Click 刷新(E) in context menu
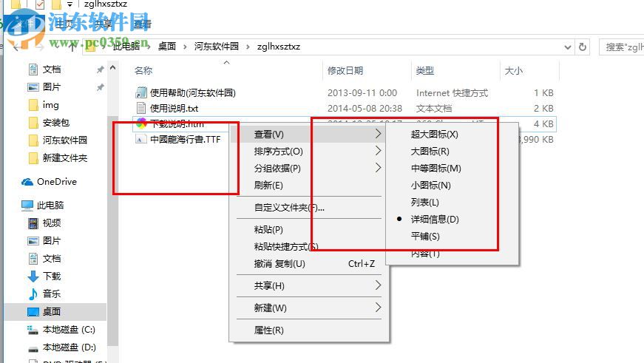 click(268, 185)
